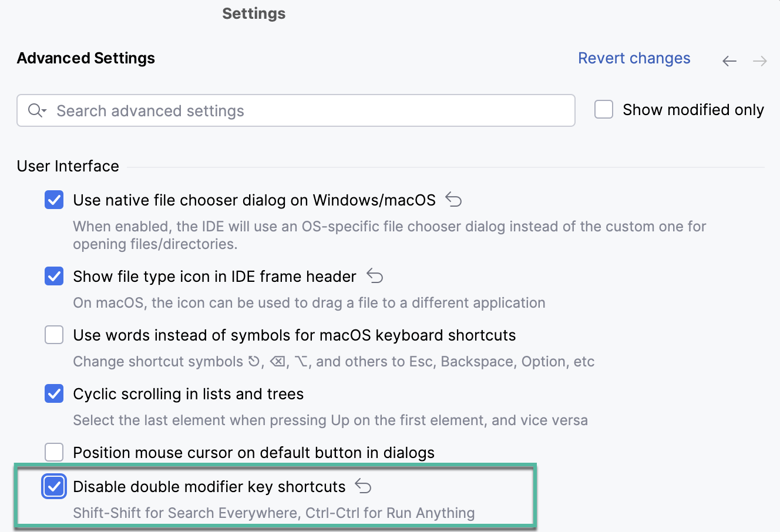
Task: Click the Revert changes link
Action: (634, 58)
